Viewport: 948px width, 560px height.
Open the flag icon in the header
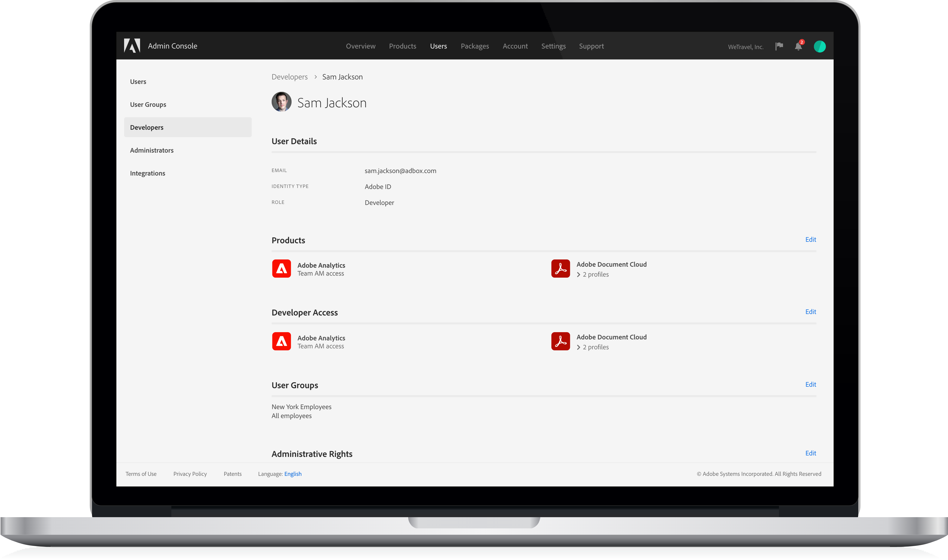pyautogui.click(x=779, y=46)
